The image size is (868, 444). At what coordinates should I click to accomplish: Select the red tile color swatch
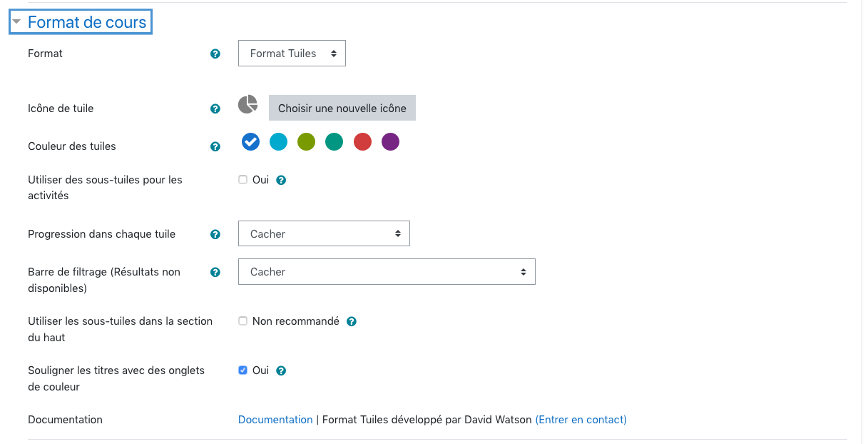pyautogui.click(x=362, y=142)
